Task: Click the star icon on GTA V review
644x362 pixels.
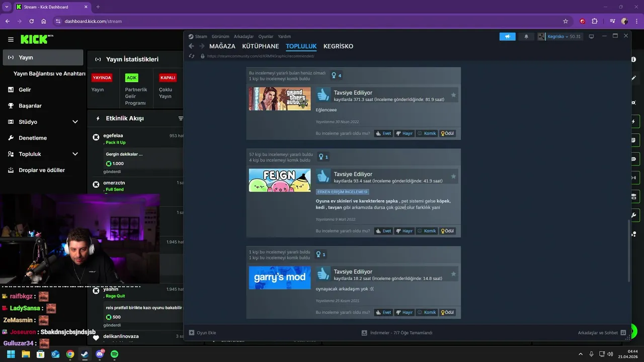Action: click(x=453, y=95)
